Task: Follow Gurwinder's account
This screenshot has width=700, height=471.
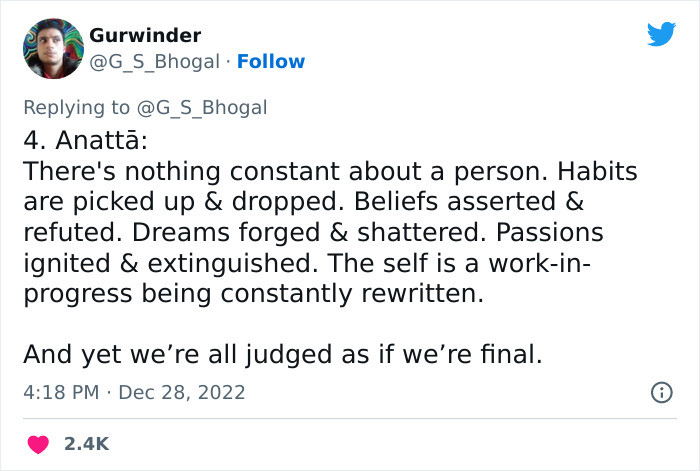Action: (x=270, y=61)
